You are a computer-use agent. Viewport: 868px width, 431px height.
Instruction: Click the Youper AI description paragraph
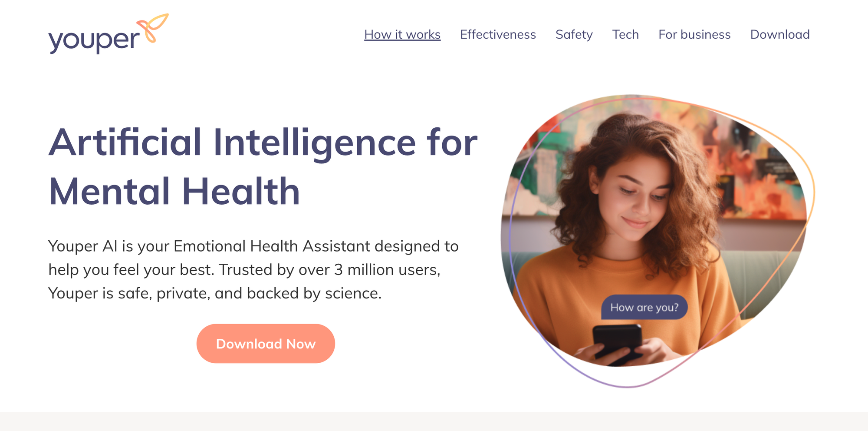tap(253, 270)
